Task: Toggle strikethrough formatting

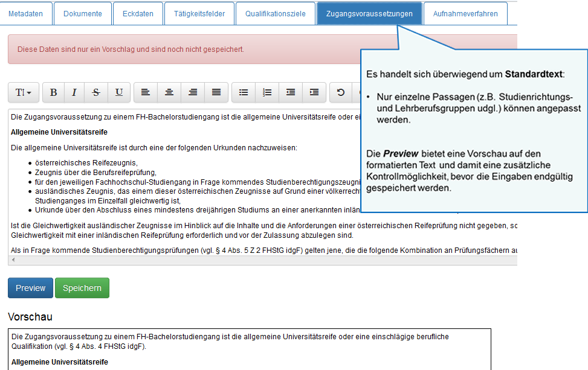Action: (x=95, y=92)
